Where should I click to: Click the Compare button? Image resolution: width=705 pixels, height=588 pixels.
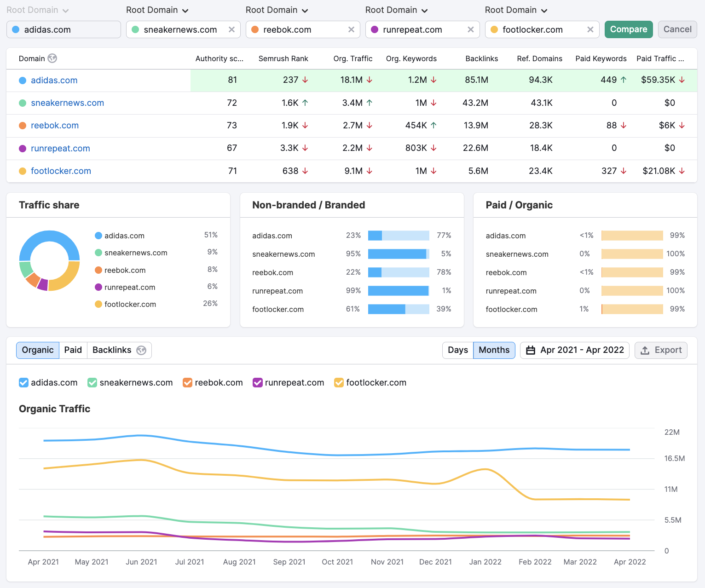click(x=629, y=29)
